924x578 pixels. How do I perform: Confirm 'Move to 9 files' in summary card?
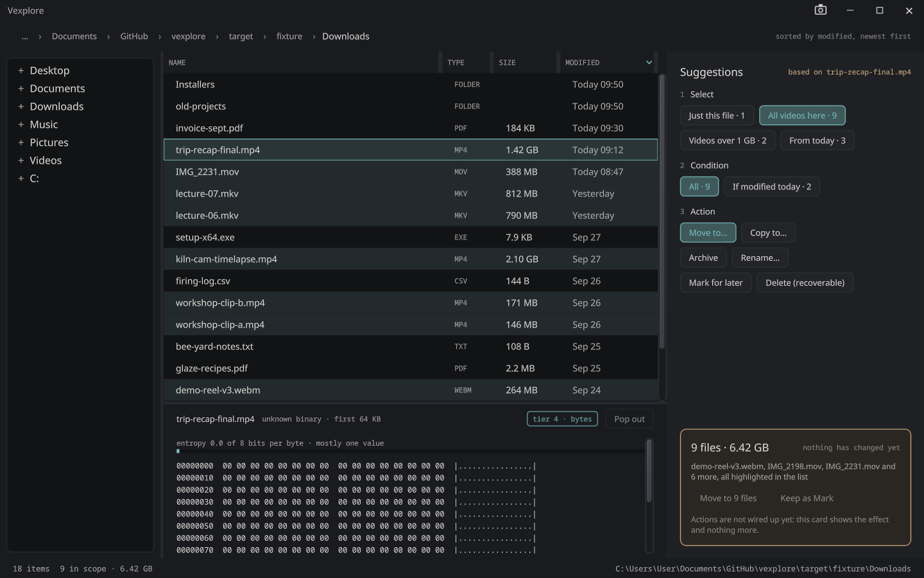point(728,498)
